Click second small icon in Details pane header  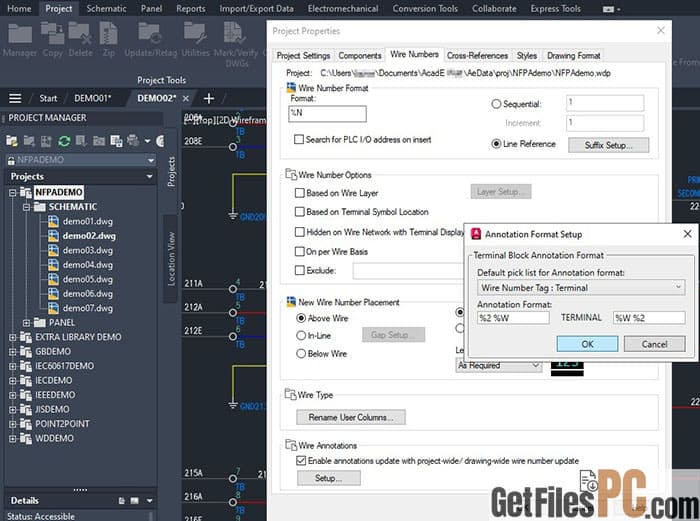[x=134, y=501]
